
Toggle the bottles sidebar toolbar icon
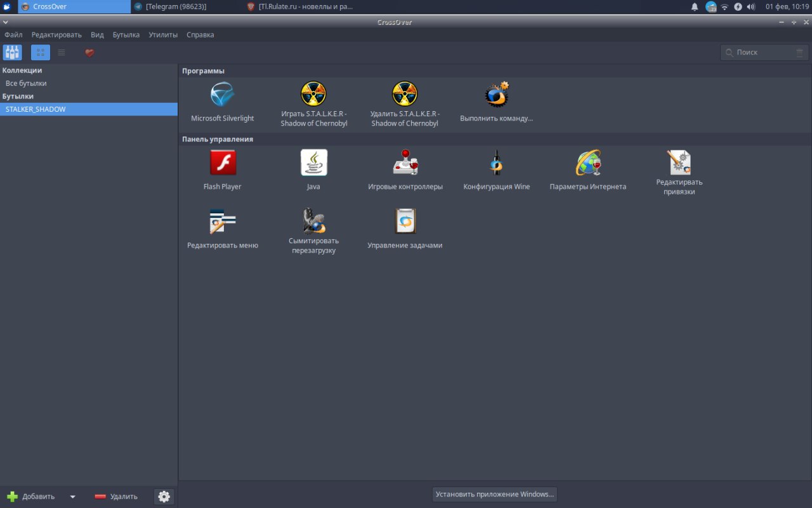tap(12, 52)
